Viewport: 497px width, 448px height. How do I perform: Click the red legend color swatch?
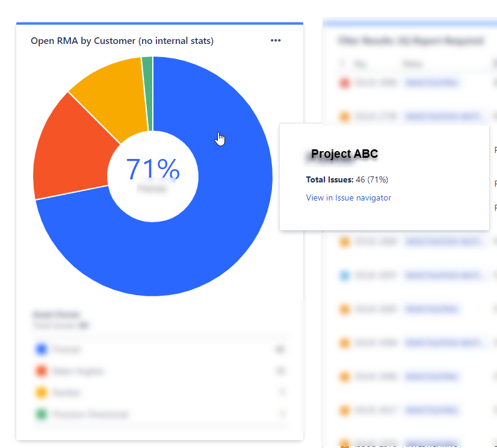point(41,370)
